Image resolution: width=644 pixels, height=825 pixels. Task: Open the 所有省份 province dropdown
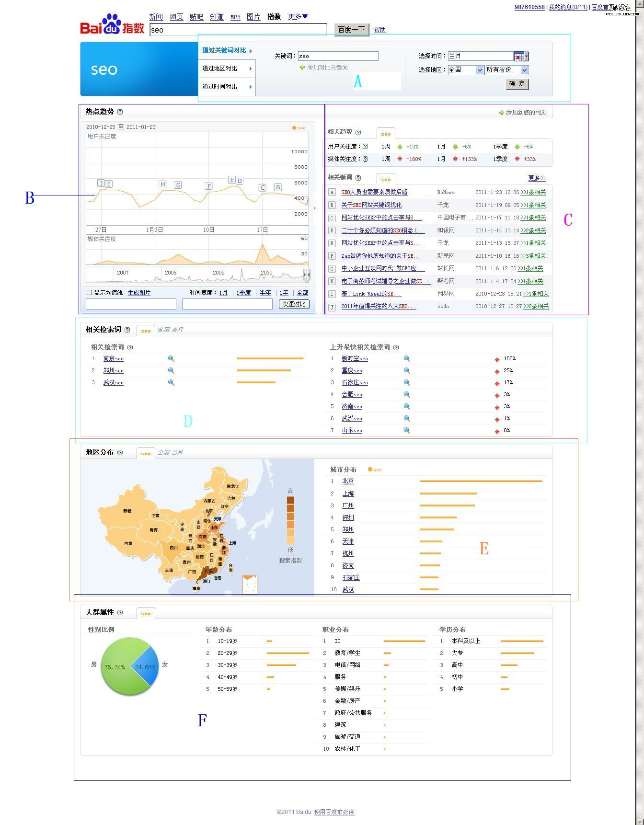507,70
